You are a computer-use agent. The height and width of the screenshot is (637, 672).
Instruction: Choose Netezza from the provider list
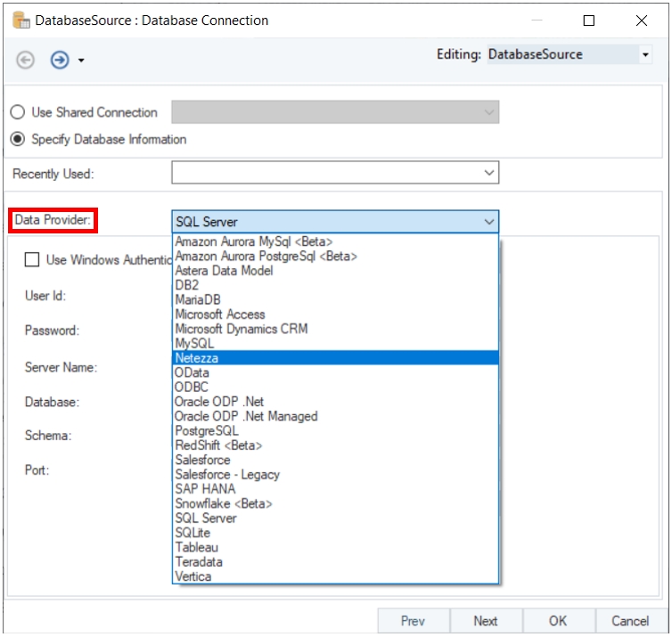pyautogui.click(x=197, y=358)
